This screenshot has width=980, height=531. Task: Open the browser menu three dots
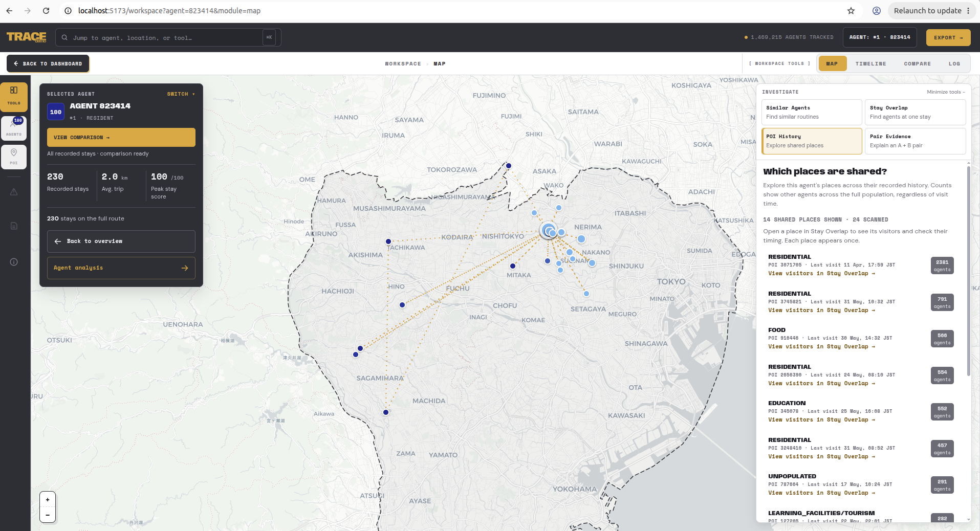pyautogui.click(x=968, y=11)
